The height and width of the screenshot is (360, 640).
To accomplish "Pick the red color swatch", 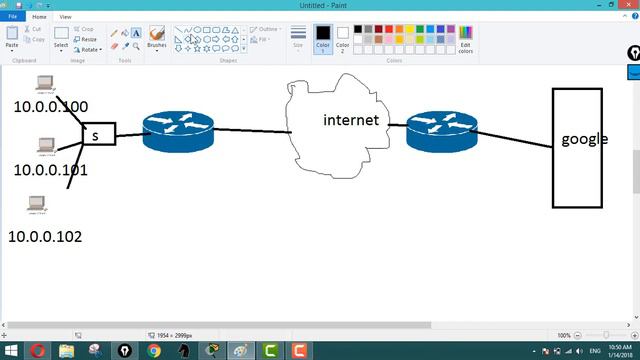I will tap(389, 29).
